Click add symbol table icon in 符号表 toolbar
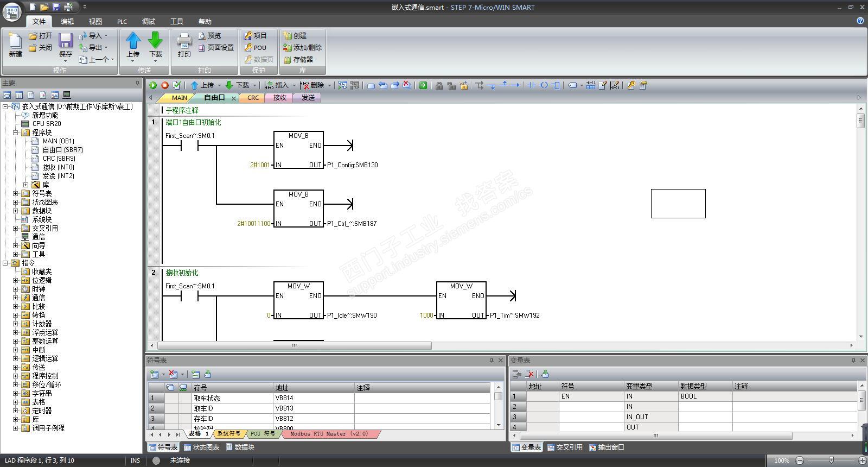Screen dimensions: 868x467 tap(155, 374)
